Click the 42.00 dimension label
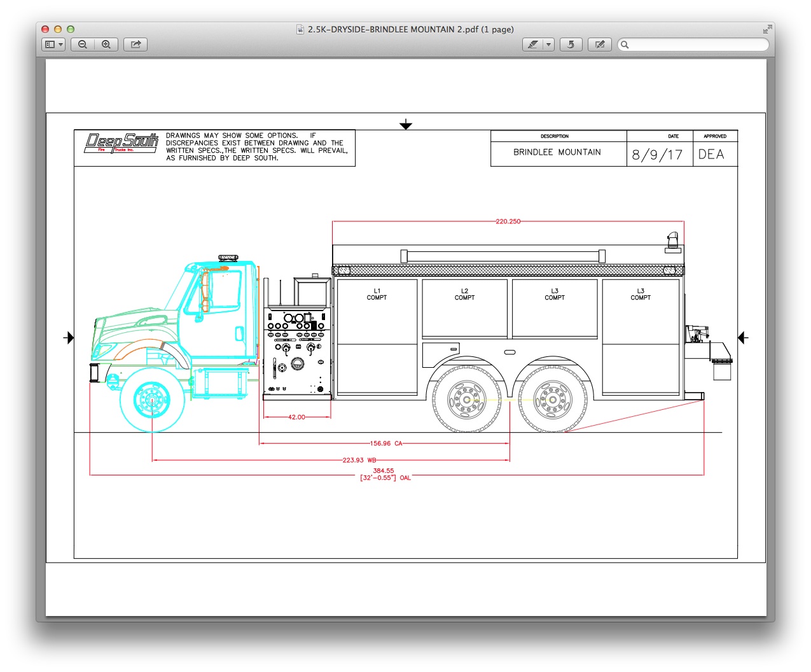 pyautogui.click(x=296, y=417)
